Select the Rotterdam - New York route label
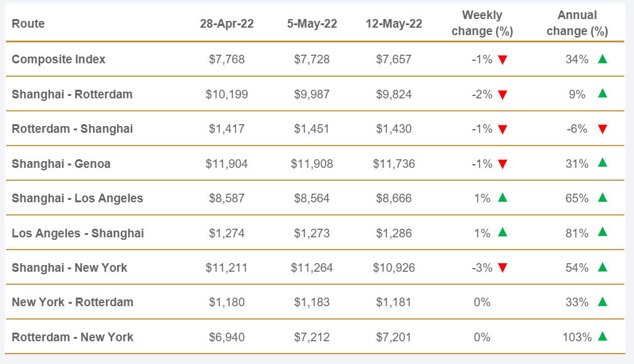 [73, 337]
